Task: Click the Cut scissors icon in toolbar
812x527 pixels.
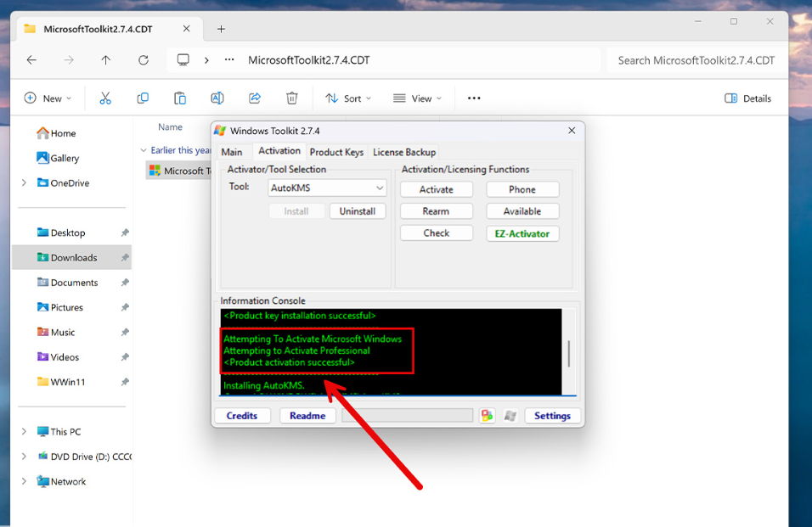Action: pyautogui.click(x=105, y=98)
